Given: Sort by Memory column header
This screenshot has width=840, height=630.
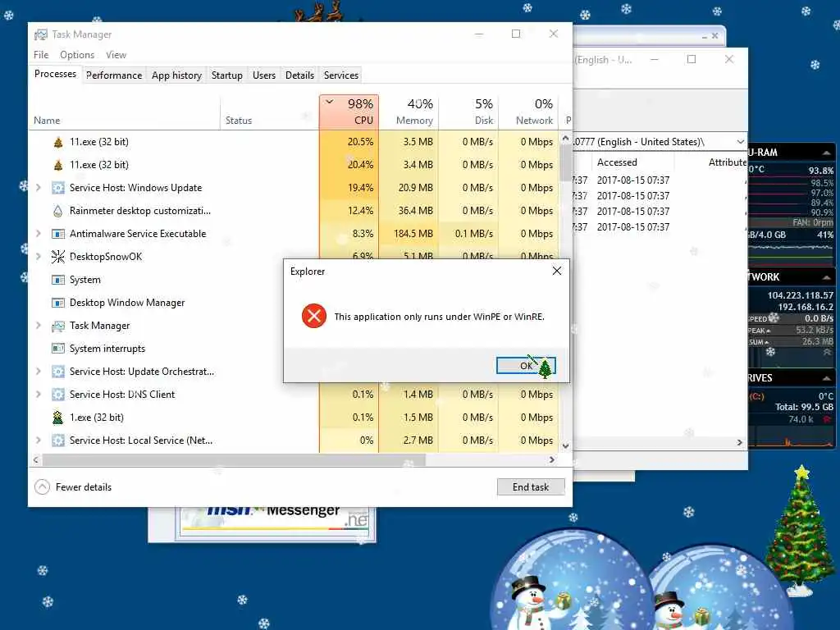Looking at the screenshot, I should [409, 112].
